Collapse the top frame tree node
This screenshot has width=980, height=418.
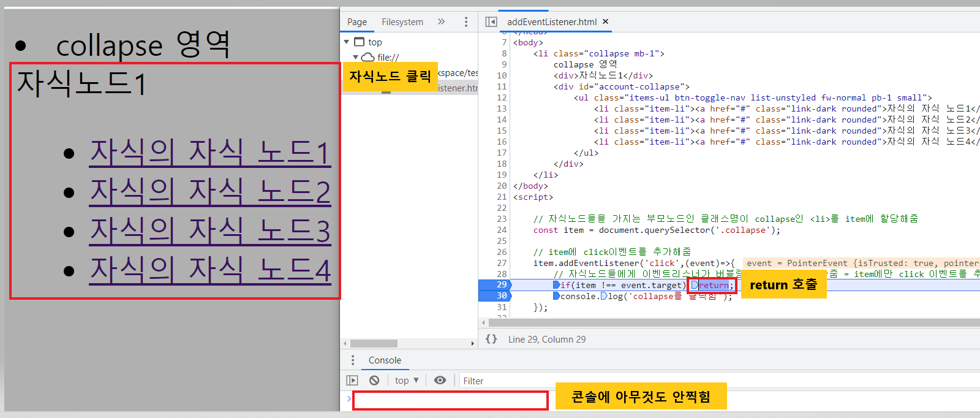[x=347, y=42]
